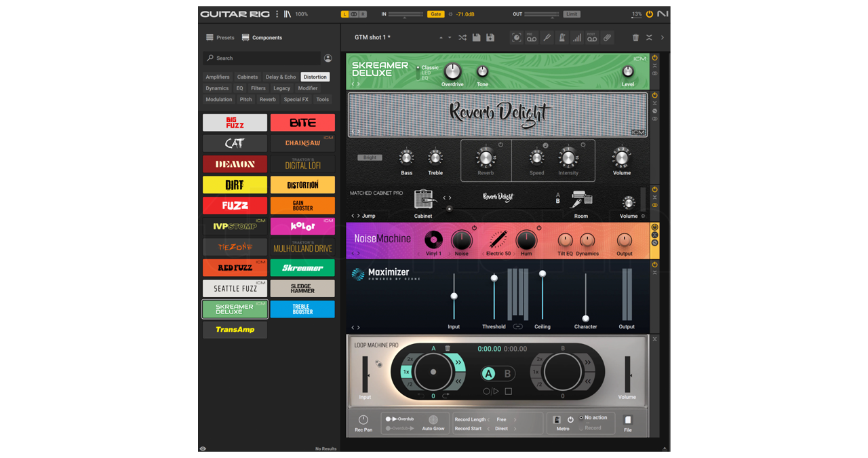
Task: Select the previous preset with up arrow
Action: pyautogui.click(x=441, y=38)
